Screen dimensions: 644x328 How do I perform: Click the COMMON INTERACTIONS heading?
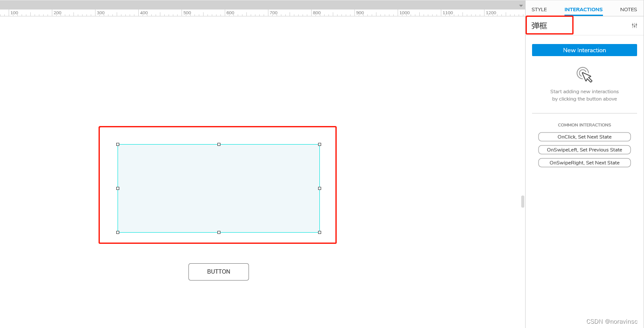click(x=584, y=125)
